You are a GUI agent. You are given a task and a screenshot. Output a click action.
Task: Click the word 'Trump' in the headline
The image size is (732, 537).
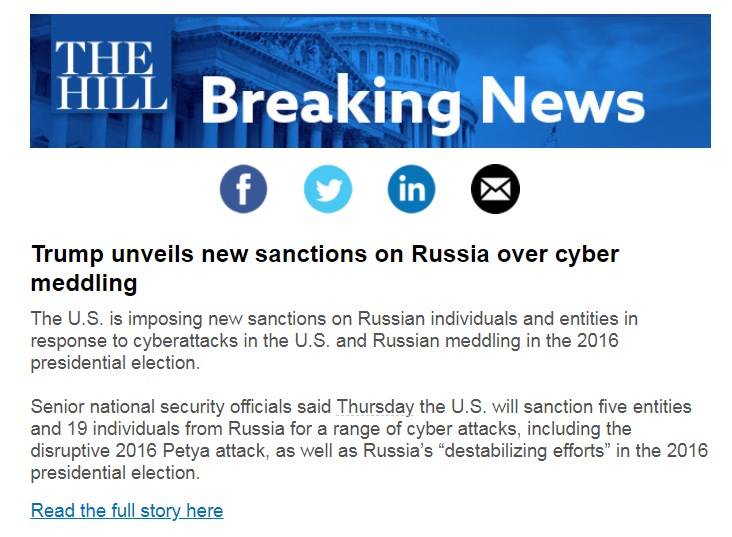coord(62,255)
